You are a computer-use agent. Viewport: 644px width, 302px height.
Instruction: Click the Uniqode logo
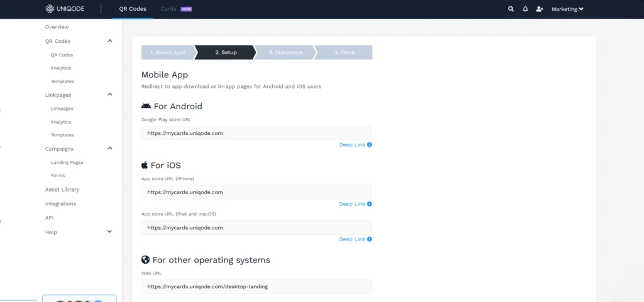(65, 9)
